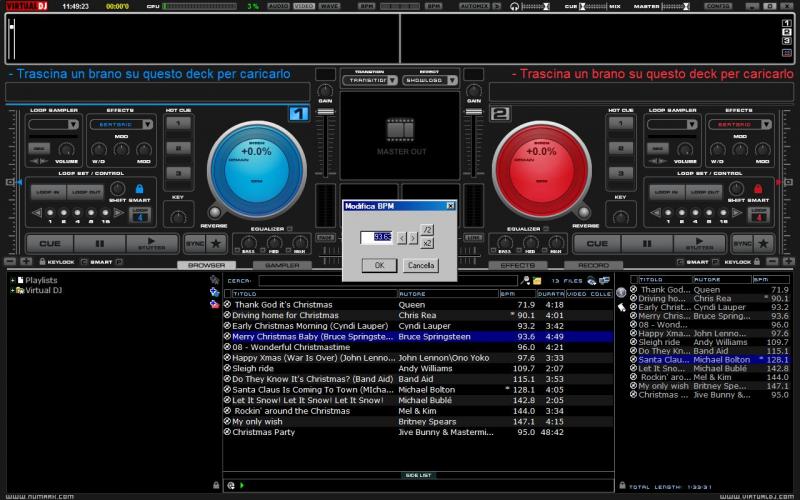The height and width of the screenshot is (500, 800).
Task: Tick the High kill checkbox on deck 1
Action: click(x=289, y=251)
